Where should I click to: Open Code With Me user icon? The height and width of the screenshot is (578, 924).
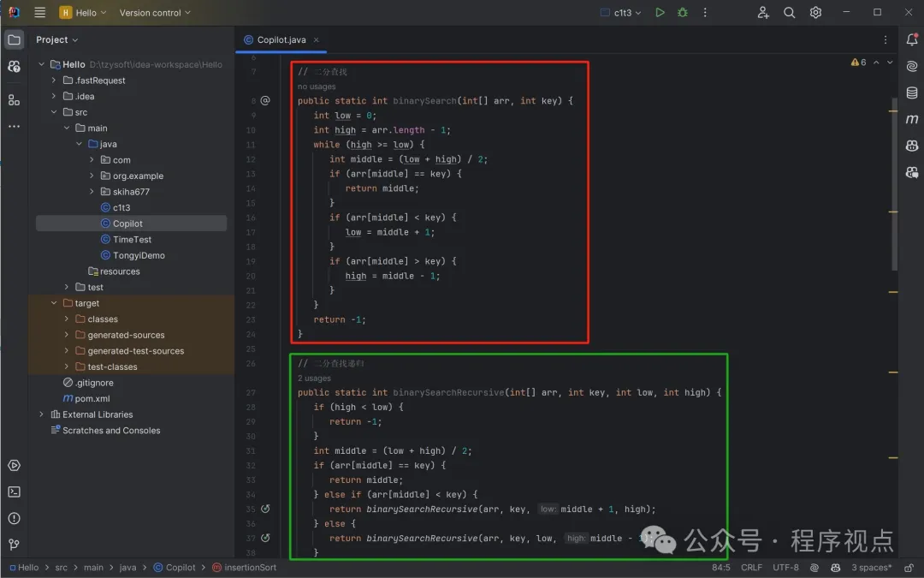[x=763, y=12]
